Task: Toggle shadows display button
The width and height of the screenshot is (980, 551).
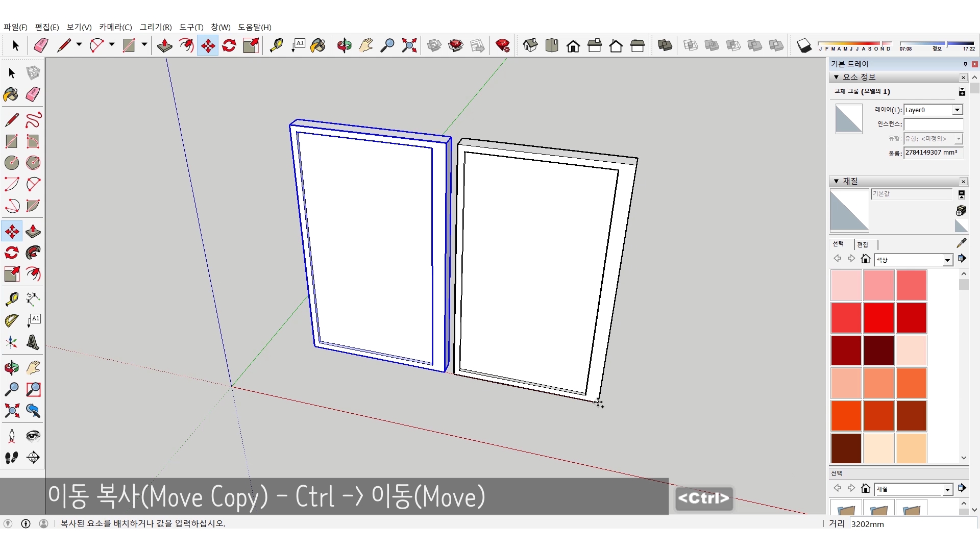Action: (804, 45)
